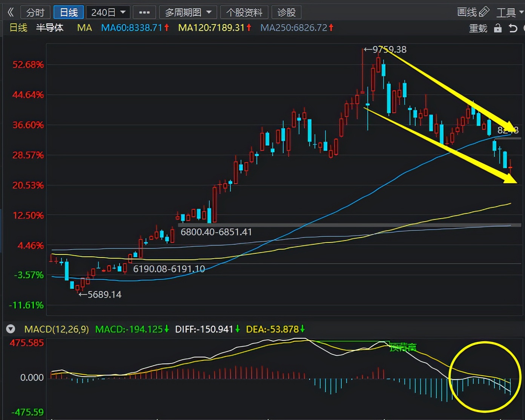Click the MACD:-194.125 value
Screen dimensions: 525x420
pyautogui.click(x=132, y=329)
